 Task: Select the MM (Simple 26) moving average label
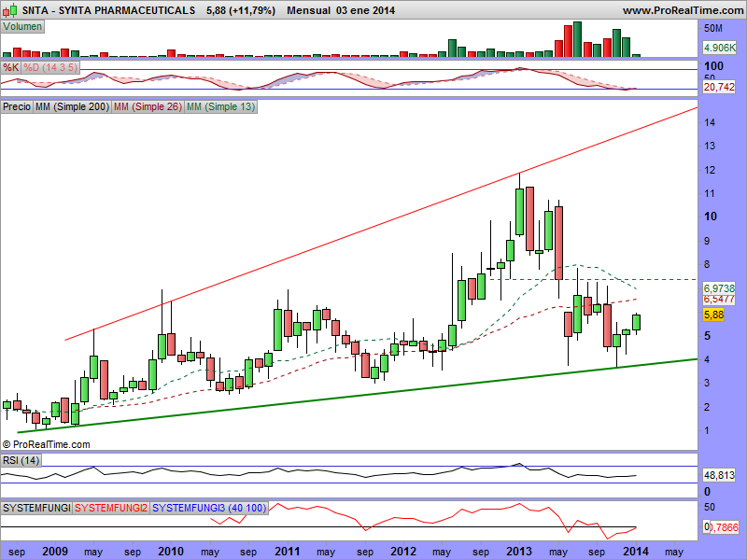click(x=148, y=106)
